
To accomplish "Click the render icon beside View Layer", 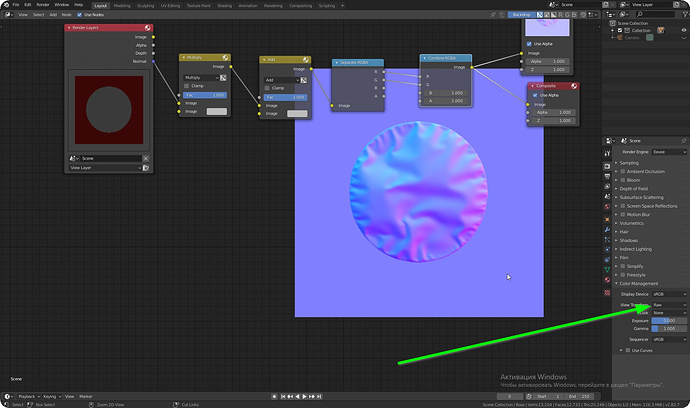I will pos(146,168).
